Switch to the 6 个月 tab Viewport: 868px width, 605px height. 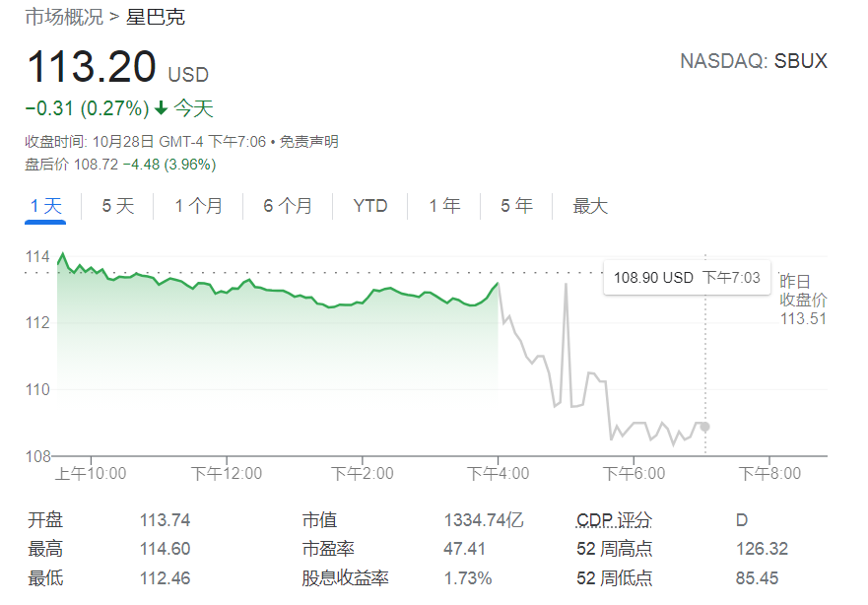(x=288, y=206)
